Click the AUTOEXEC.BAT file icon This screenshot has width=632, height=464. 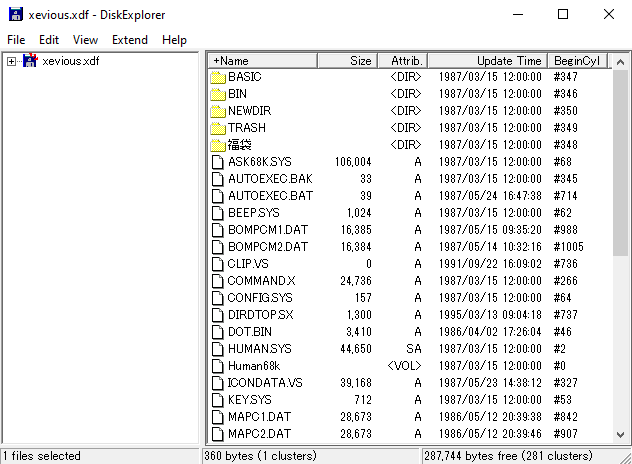218,196
